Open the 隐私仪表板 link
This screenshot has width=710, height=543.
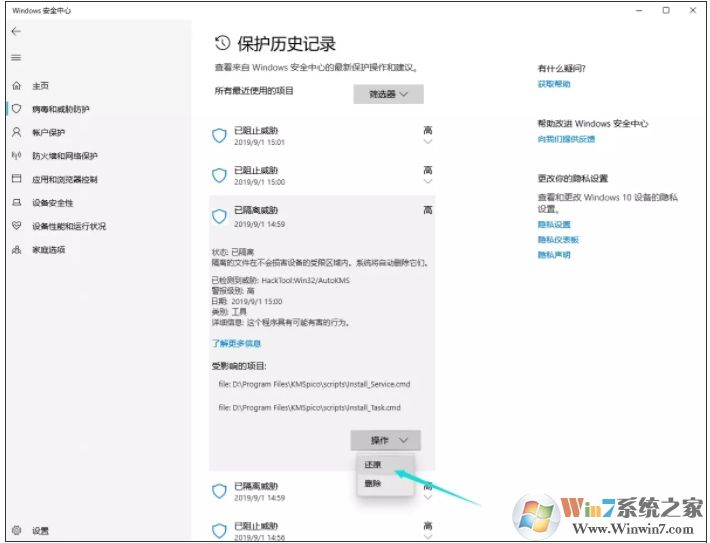pyautogui.click(x=558, y=240)
